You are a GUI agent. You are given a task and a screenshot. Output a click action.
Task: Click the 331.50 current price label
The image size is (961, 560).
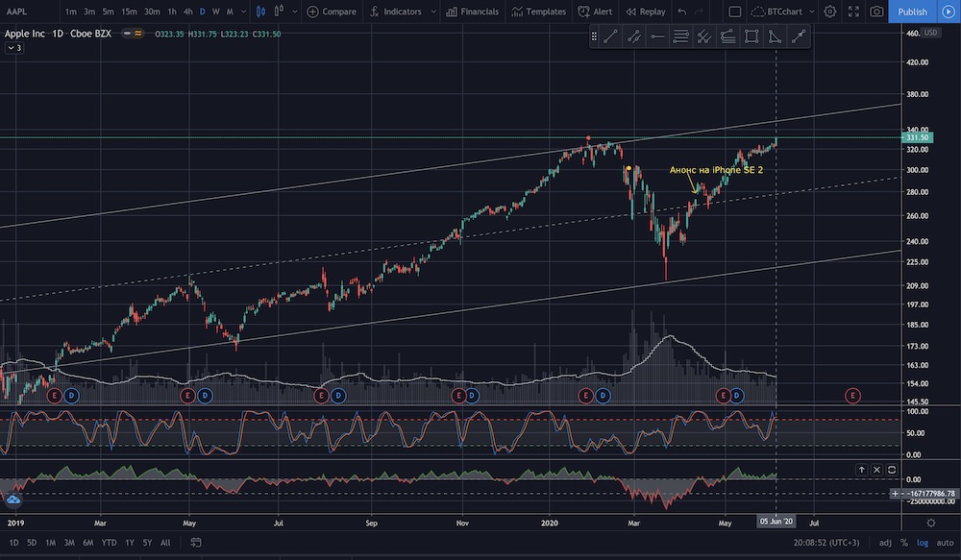pyautogui.click(x=918, y=137)
